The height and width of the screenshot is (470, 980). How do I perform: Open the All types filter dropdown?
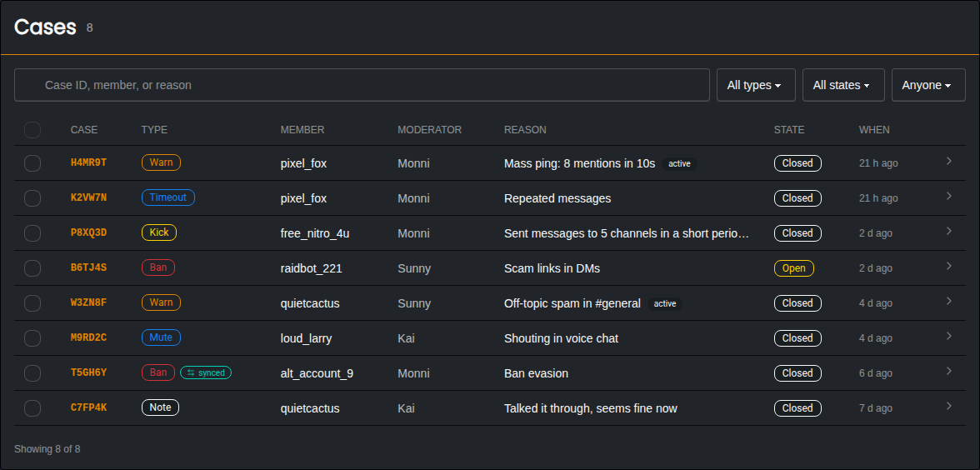756,85
